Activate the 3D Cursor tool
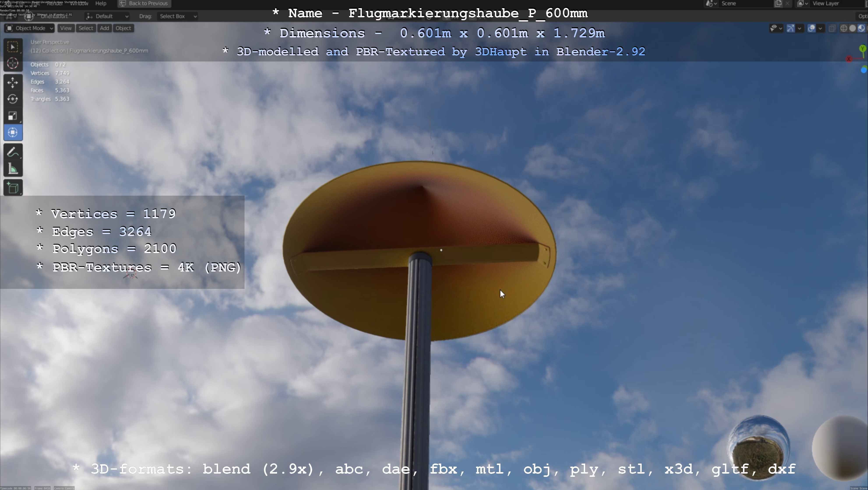The image size is (868, 490). point(13,63)
